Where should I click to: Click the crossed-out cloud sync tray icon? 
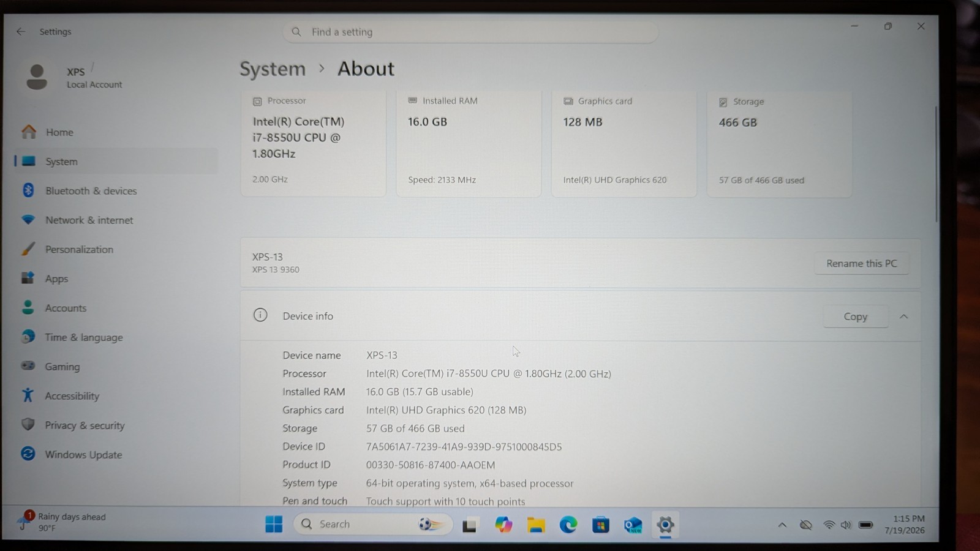point(806,525)
